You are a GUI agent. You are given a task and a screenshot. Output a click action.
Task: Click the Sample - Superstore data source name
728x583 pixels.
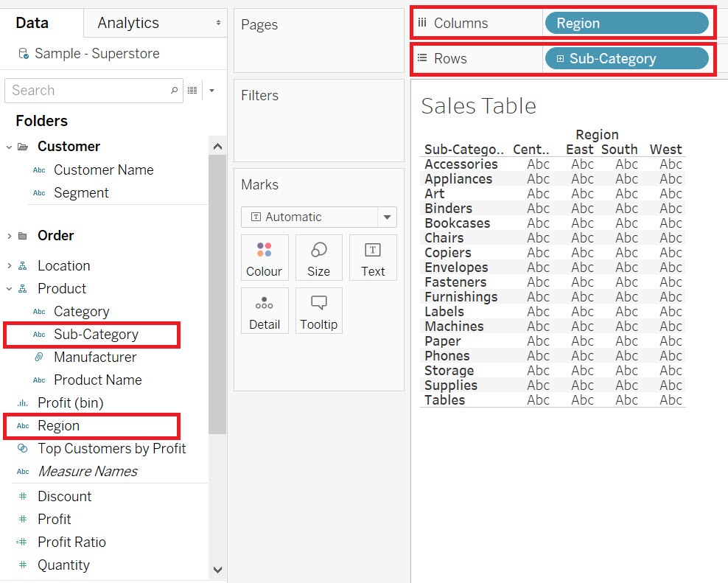pyautogui.click(x=97, y=53)
